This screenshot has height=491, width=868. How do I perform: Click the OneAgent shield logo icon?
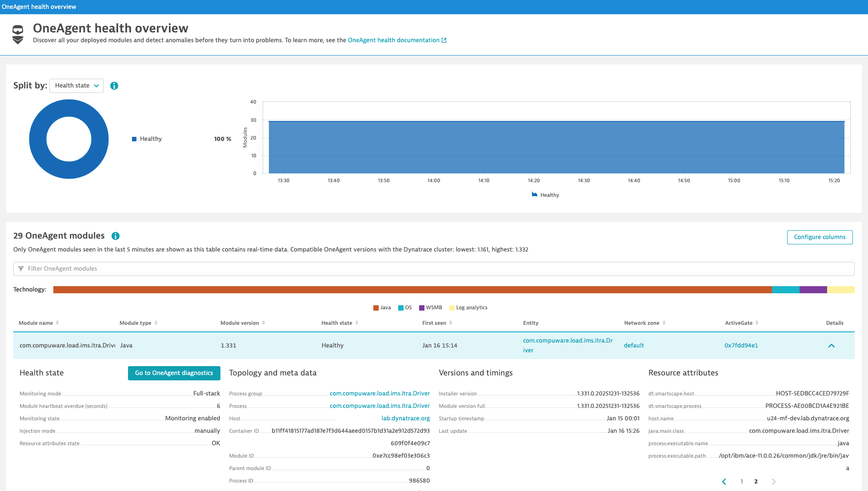18,34
